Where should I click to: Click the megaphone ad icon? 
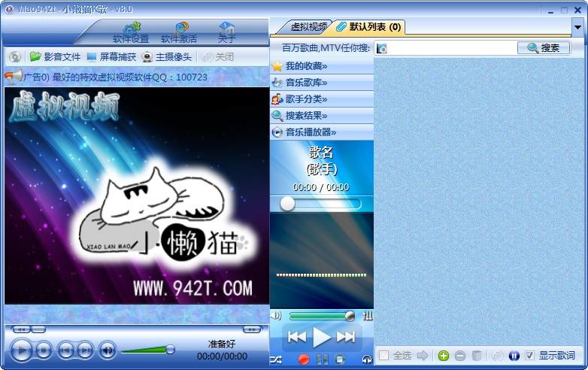pos(14,77)
